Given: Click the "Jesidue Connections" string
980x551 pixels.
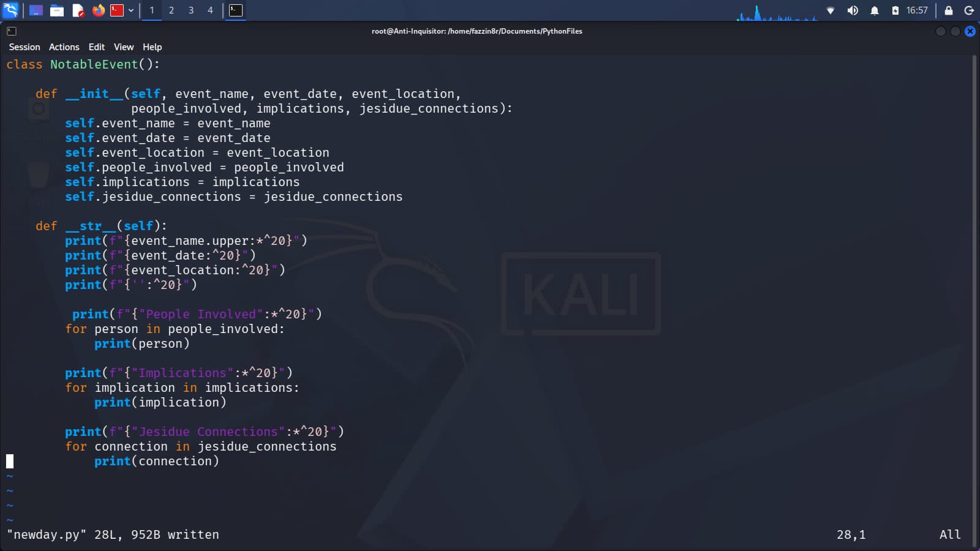Looking at the screenshot, I should (208, 432).
